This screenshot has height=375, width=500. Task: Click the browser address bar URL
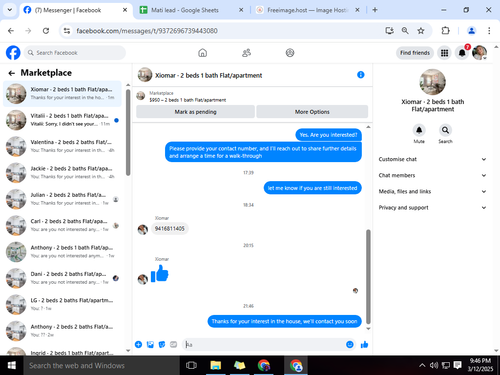click(147, 31)
